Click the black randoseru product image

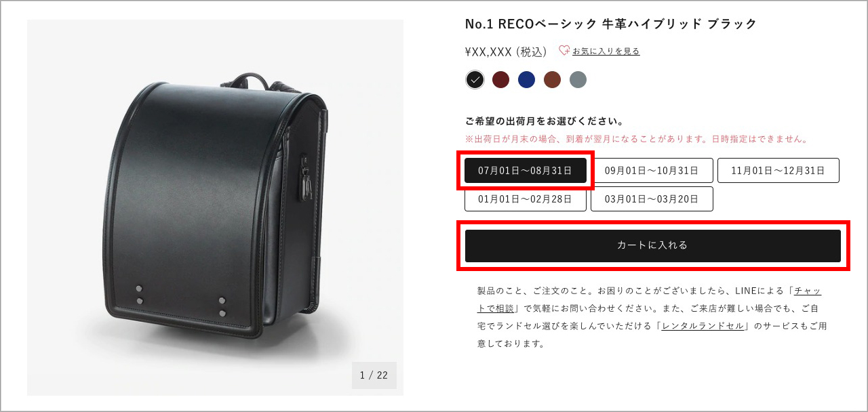[215, 207]
